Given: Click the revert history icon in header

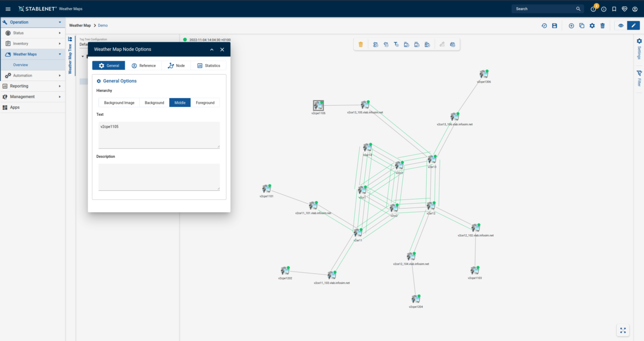Looking at the screenshot, I should (544, 26).
